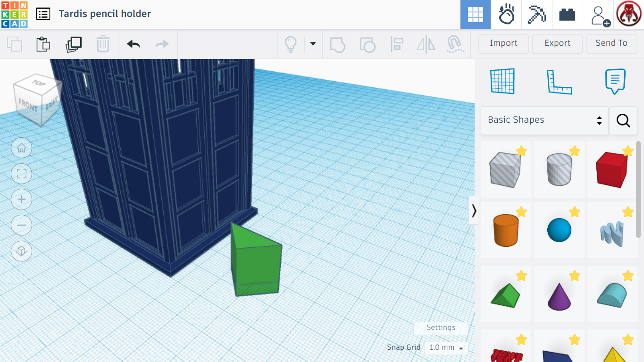Toggle favorite star on orange Cylinder
This screenshot has width=644, height=362.
[521, 212]
